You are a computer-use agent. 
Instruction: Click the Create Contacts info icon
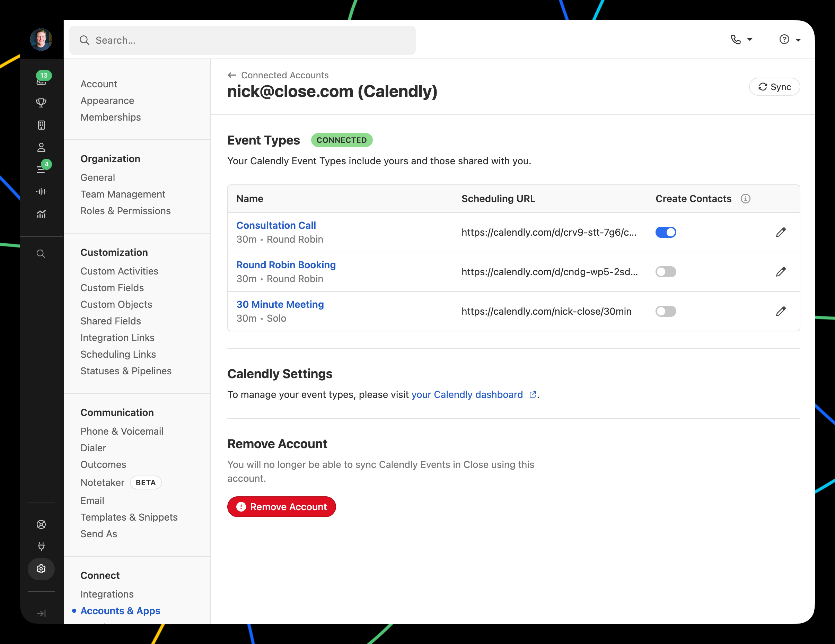pos(746,199)
